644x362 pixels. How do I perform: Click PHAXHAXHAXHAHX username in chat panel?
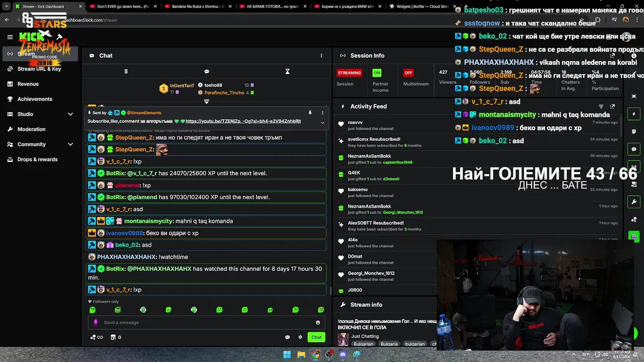127,257
